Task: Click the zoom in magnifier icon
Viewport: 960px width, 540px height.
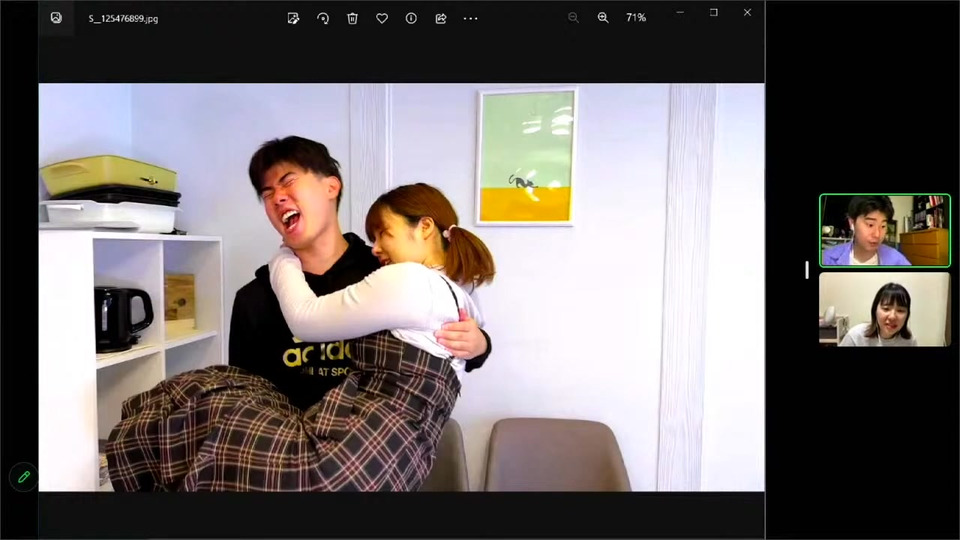Action: (x=603, y=18)
